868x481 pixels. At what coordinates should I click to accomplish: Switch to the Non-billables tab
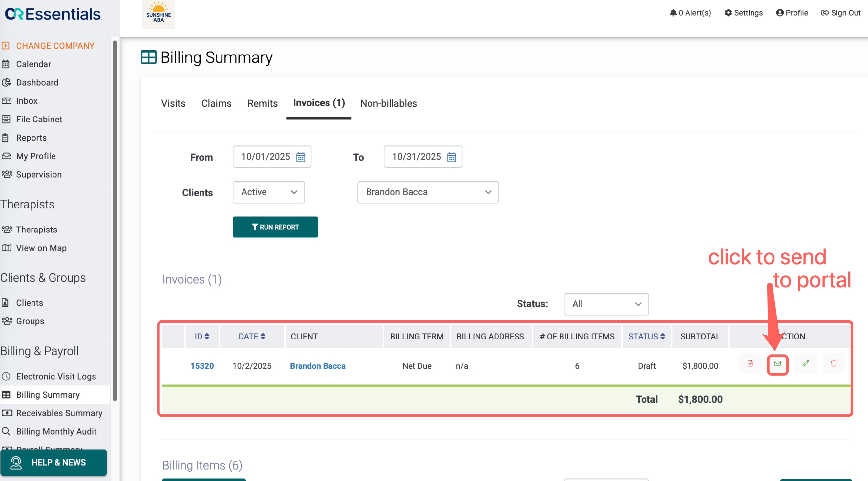389,103
